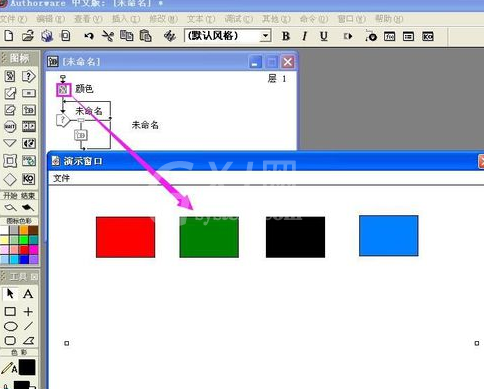Select the polygon tool
484x389 pixels.
[x=28, y=340]
